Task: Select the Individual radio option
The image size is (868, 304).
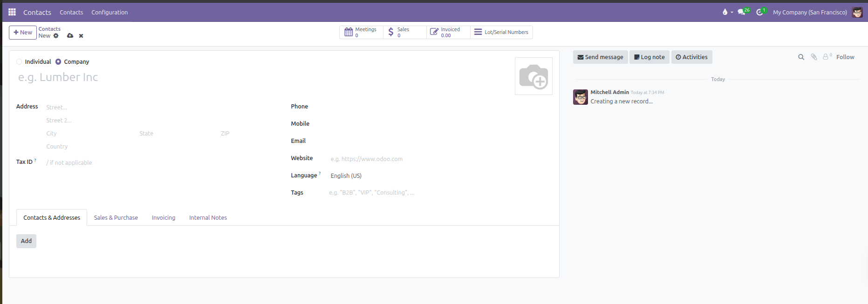Action: [x=19, y=61]
